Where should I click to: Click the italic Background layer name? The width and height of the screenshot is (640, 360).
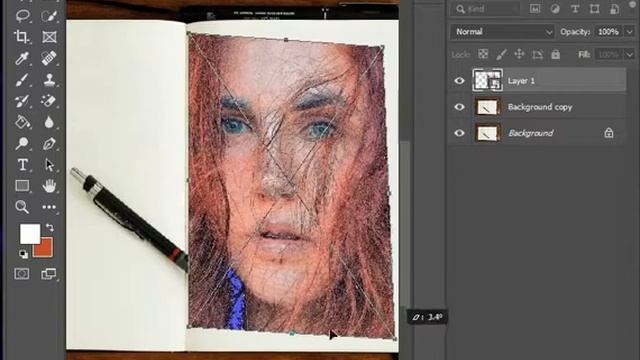(531, 133)
